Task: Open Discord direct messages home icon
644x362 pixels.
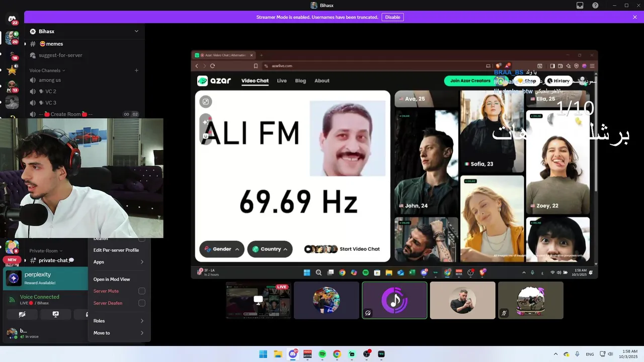Action: click(12, 19)
